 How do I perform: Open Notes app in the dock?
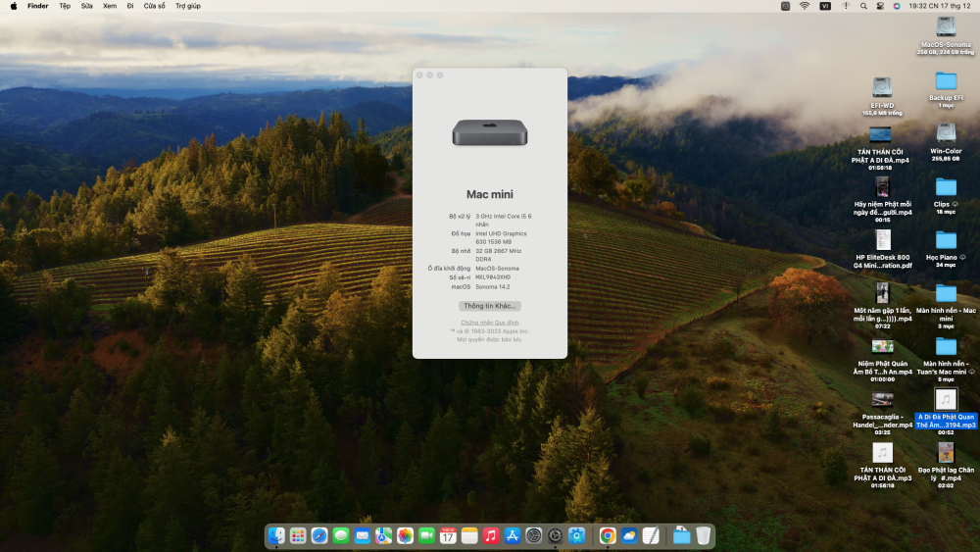click(x=469, y=535)
